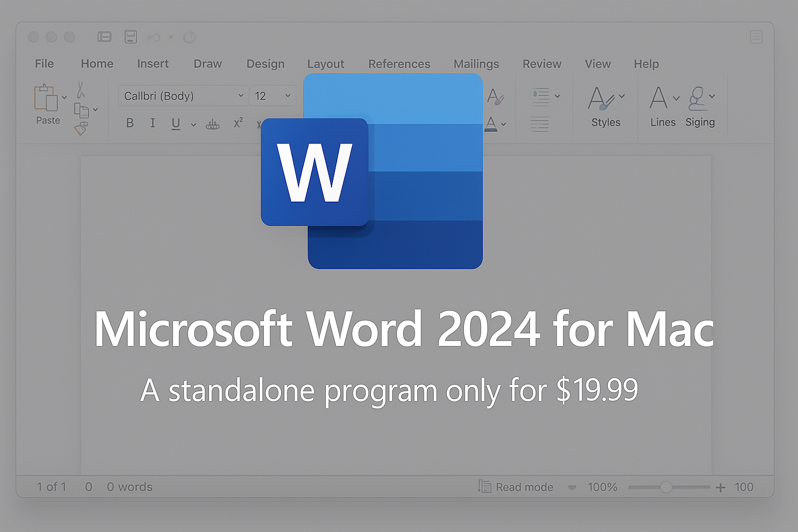The image size is (798, 532).
Task: Click the zoom slider handle
Action: (666, 487)
